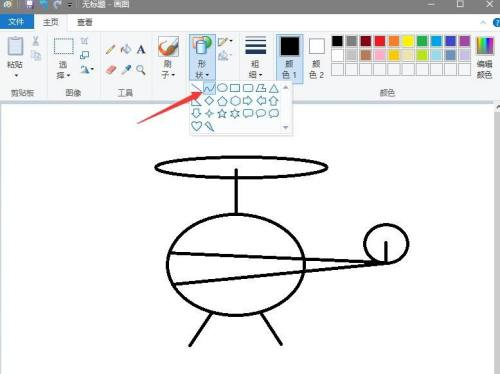Screen dimensions: 500x374
Task: Pick the dark red color swatch
Action: (x=366, y=41)
